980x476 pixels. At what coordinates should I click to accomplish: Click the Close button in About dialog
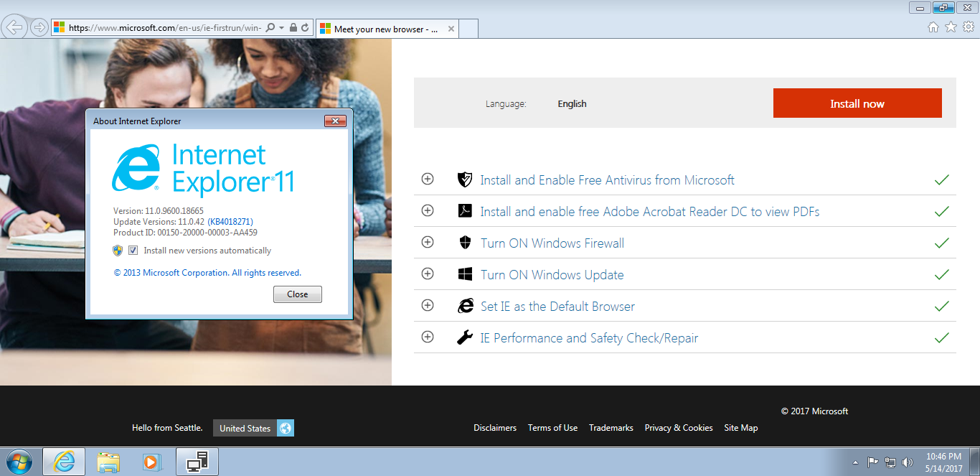(x=298, y=294)
